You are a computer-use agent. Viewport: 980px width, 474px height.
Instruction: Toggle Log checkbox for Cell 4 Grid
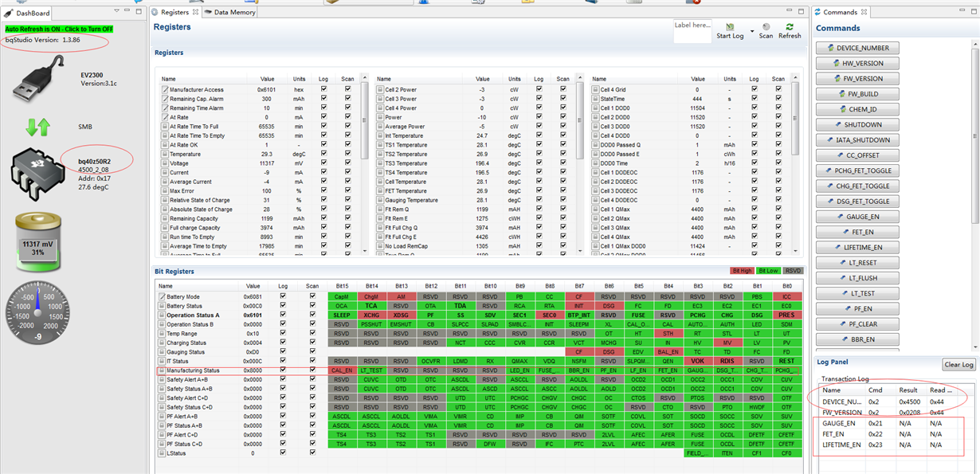point(755,90)
